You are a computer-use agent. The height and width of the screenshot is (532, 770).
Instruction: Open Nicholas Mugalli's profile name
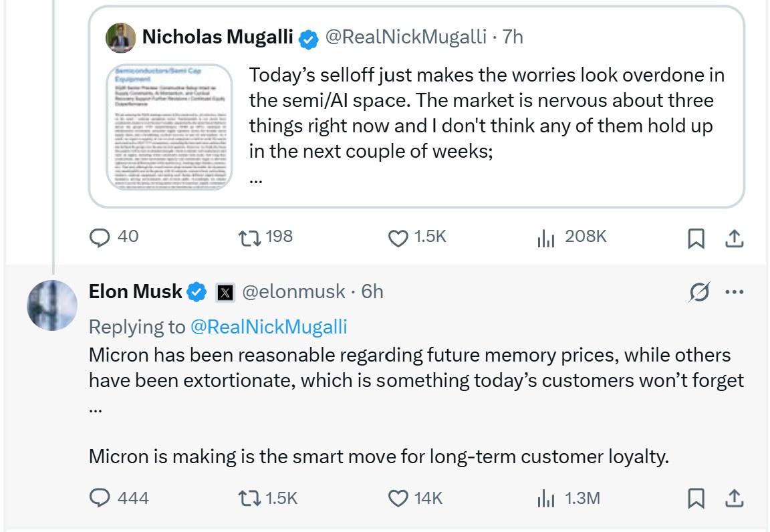[x=217, y=37]
